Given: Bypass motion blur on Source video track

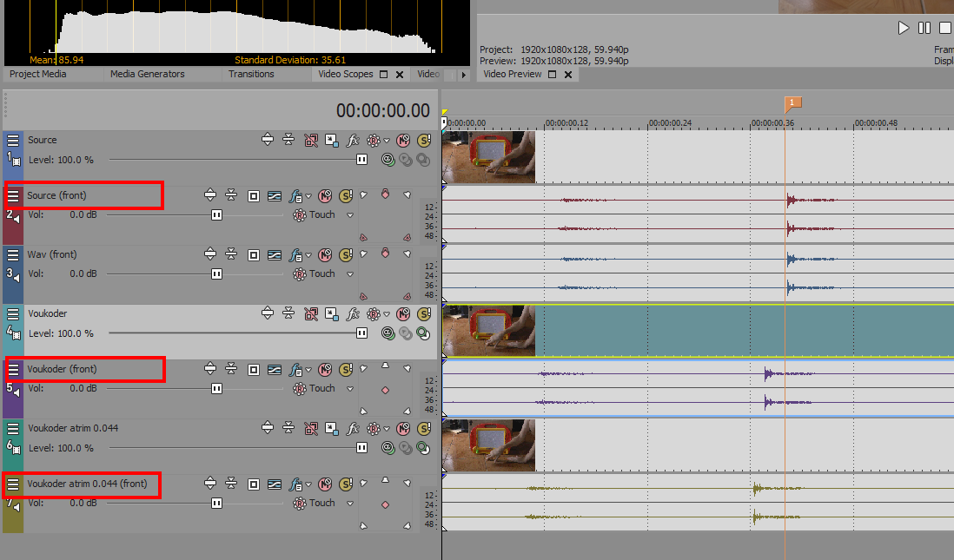Looking at the screenshot, I should (x=311, y=140).
